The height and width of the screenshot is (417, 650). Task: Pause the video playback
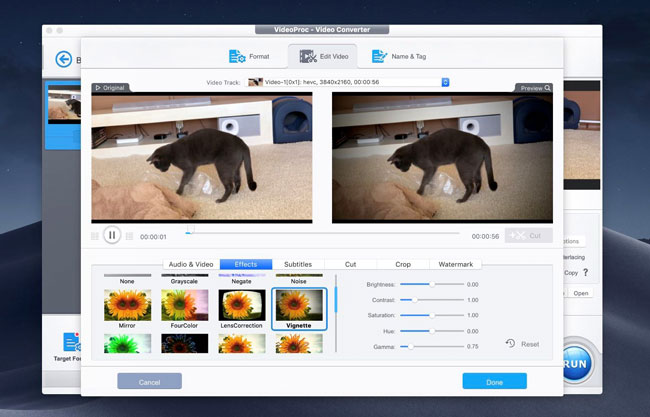tap(112, 235)
